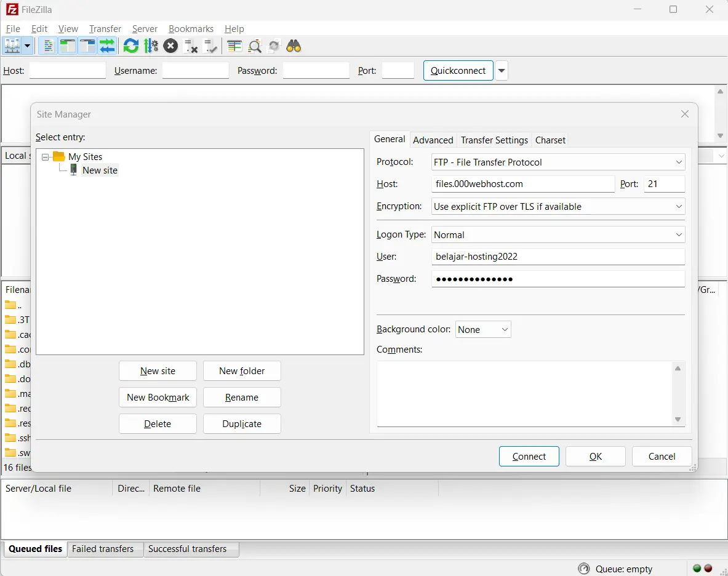Switch to the Charset tab
Screen dimensions: 728x576
coord(550,140)
